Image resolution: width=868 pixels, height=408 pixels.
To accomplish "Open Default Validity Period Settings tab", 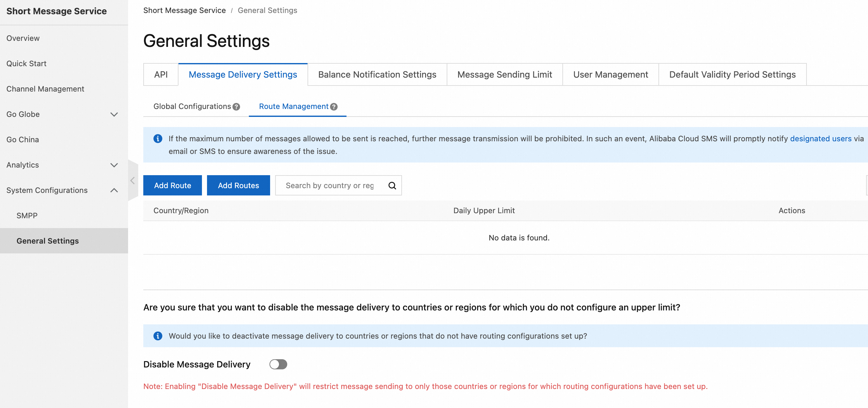I will point(732,74).
